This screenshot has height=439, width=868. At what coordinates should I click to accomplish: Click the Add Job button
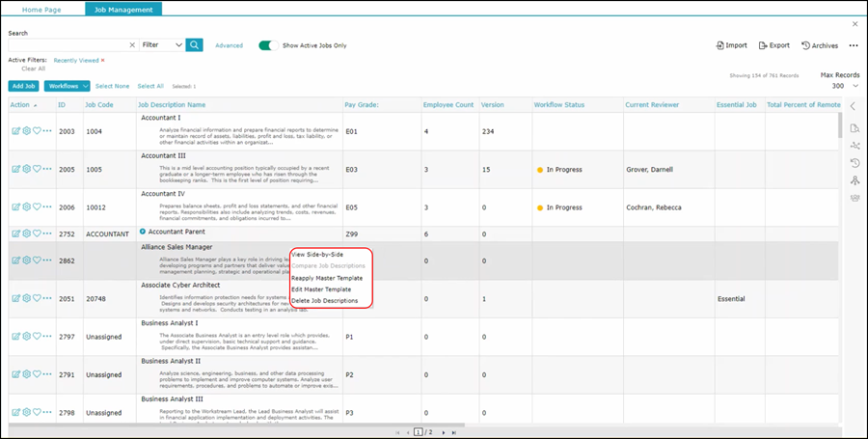coord(24,86)
